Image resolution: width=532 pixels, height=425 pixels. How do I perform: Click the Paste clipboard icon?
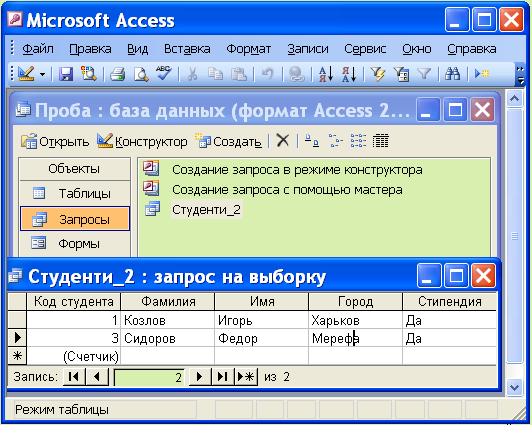pyautogui.click(x=239, y=74)
